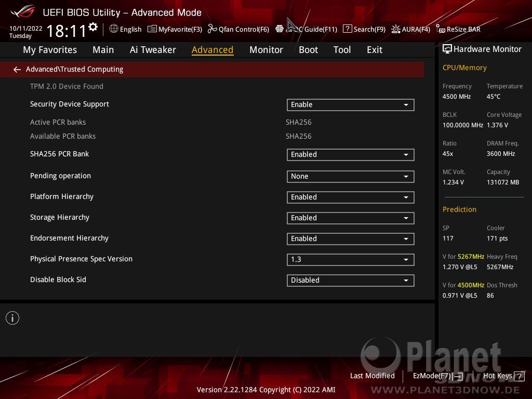Switch to the Ai Tweaker tab

pos(153,50)
